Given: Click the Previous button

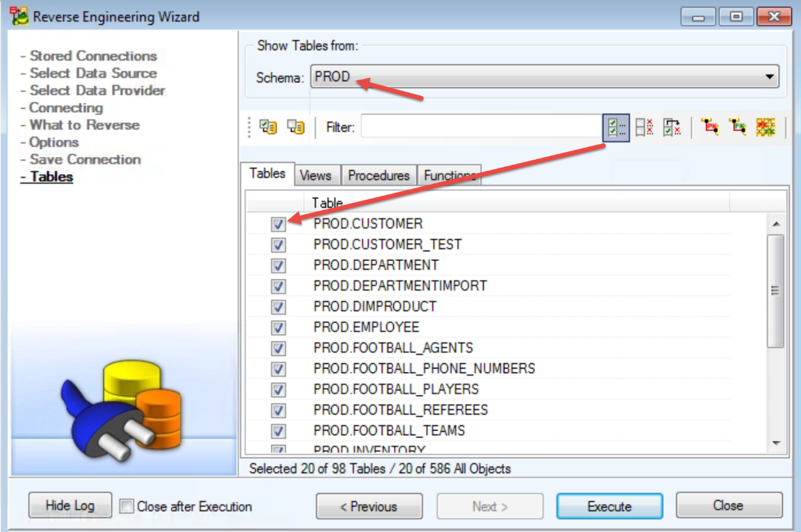Looking at the screenshot, I should point(369,506).
